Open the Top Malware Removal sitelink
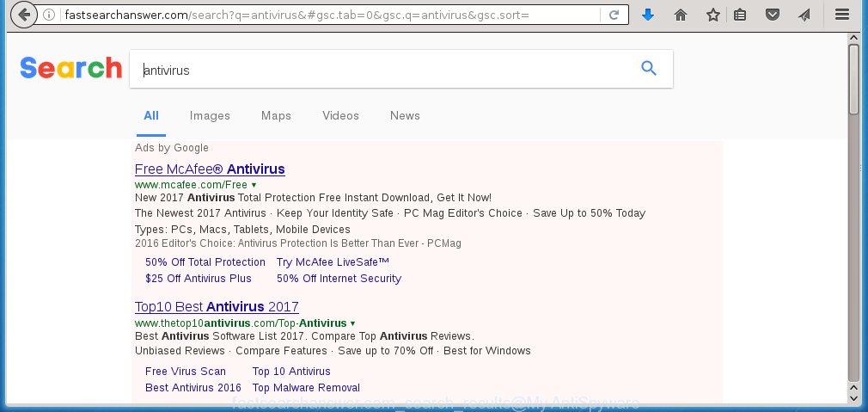868x412 pixels. [x=306, y=388]
